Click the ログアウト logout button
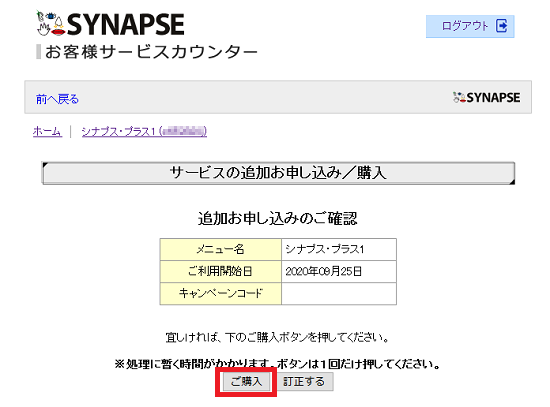 pyautogui.click(x=470, y=26)
